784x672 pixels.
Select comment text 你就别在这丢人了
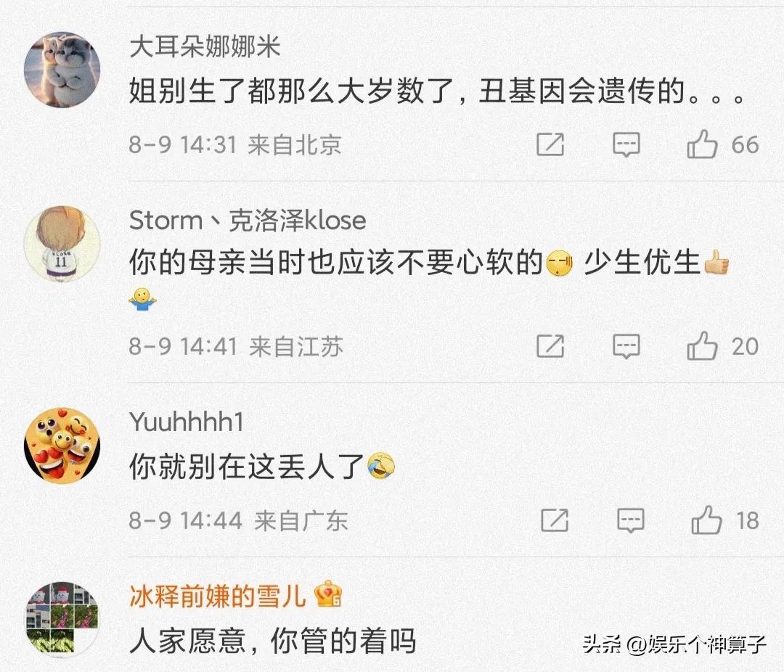[x=246, y=467]
